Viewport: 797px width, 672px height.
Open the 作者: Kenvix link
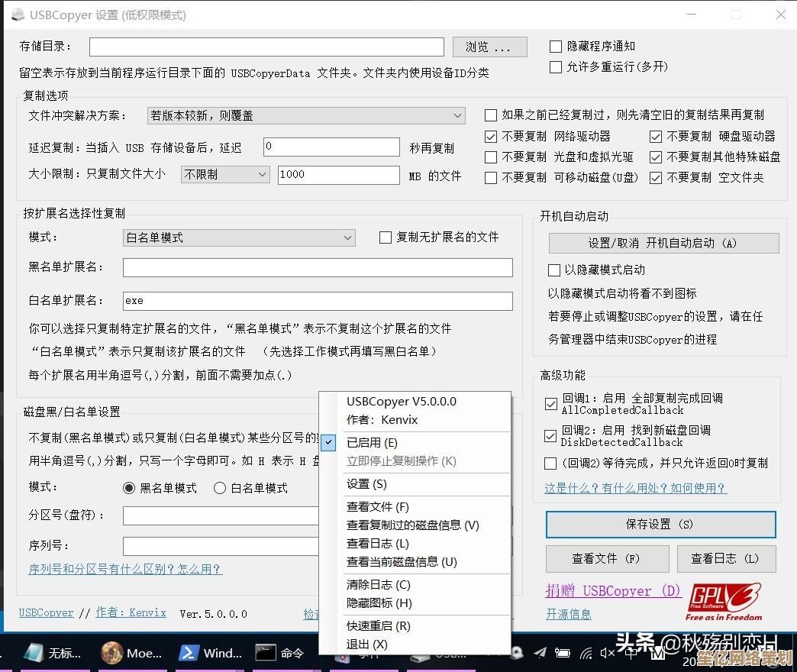pyautogui.click(x=131, y=612)
